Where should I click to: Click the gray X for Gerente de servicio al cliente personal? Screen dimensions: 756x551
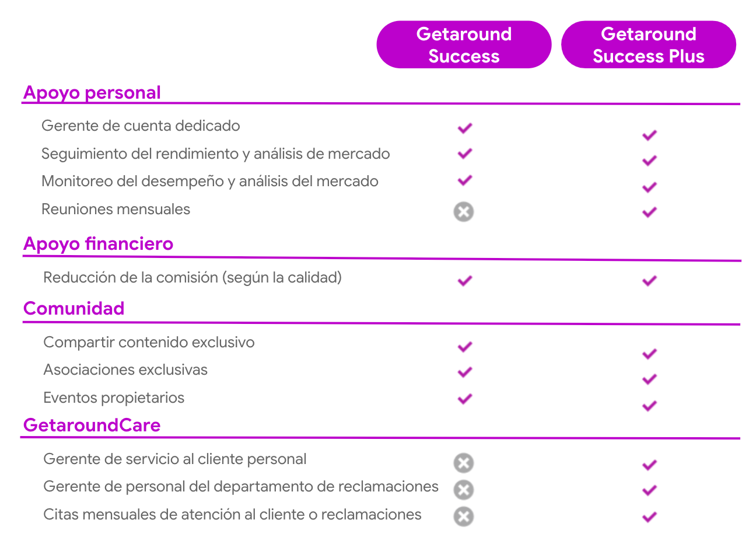[464, 463]
